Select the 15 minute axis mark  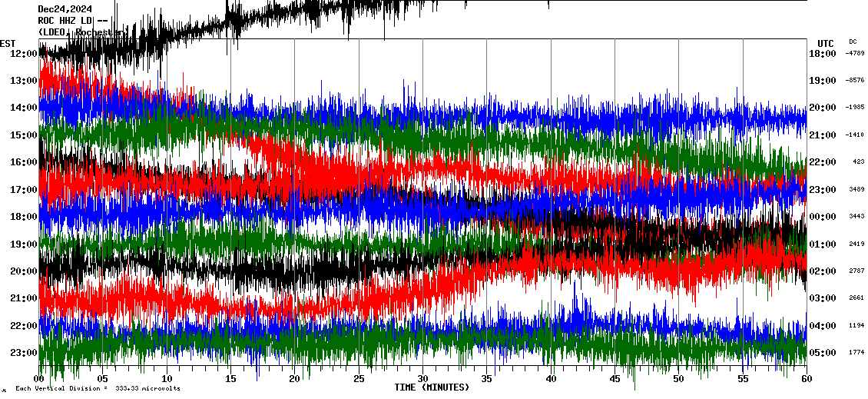click(x=230, y=379)
